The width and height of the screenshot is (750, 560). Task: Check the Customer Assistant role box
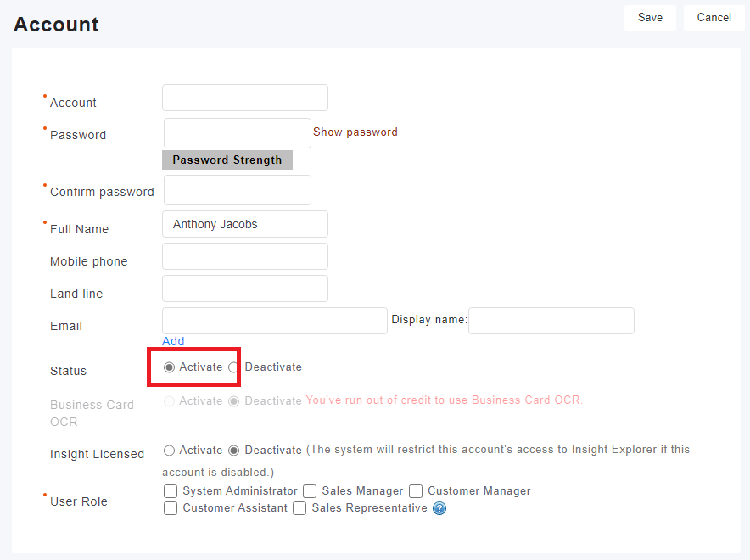(x=171, y=508)
